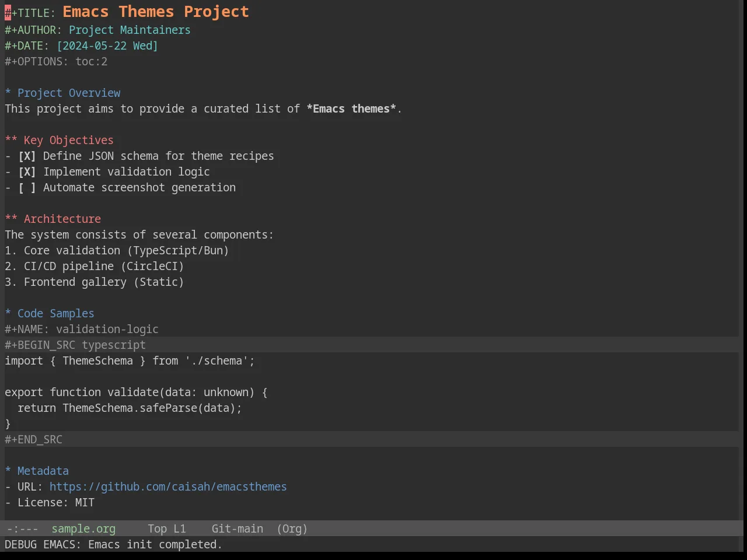Open the github.com/caisah/emacsthemes link
The image size is (747, 560).
click(168, 487)
